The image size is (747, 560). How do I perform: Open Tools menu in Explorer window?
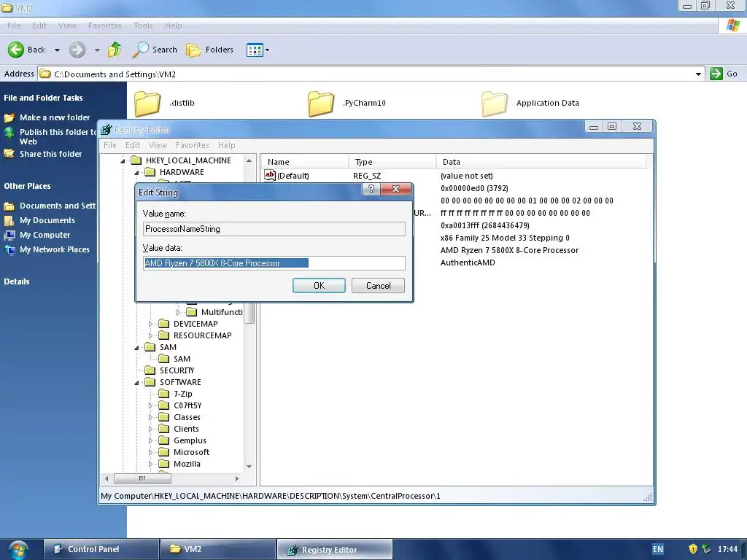coord(143,26)
